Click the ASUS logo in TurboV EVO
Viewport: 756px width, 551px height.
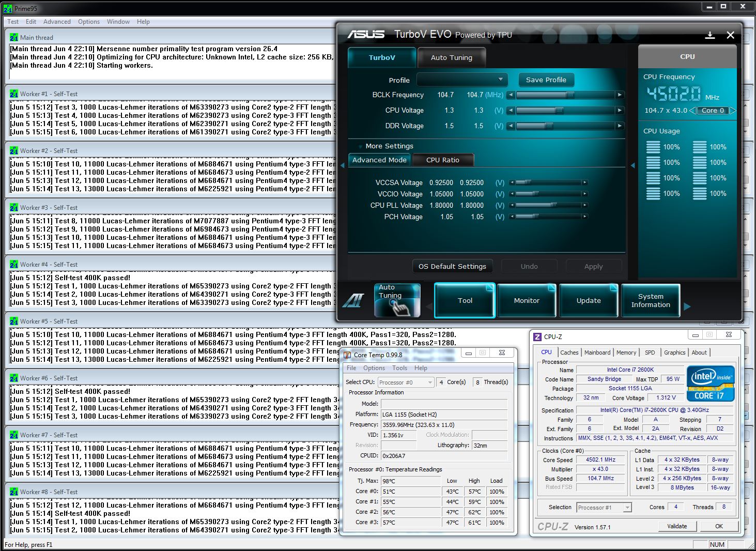point(366,34)
